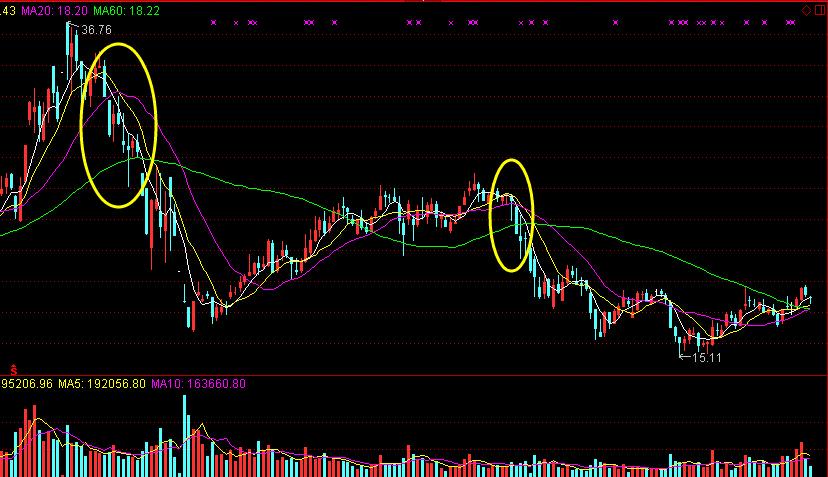Click the 95206.96 volume value label
This screenshot has height=477, width=828.
click(x=25, y=383)
